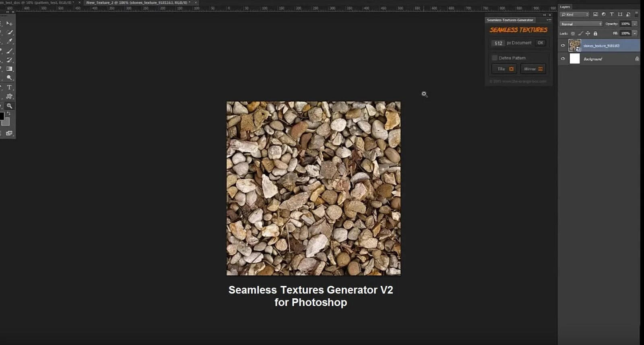The height and width of the screenshot is (345, 644).
Task: Select the Layers panel tab
Action: click(x=565, y=7)
